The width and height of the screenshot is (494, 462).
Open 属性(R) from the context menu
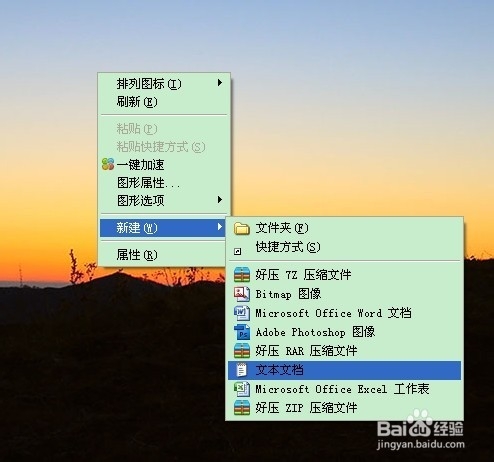coord(163,255)
